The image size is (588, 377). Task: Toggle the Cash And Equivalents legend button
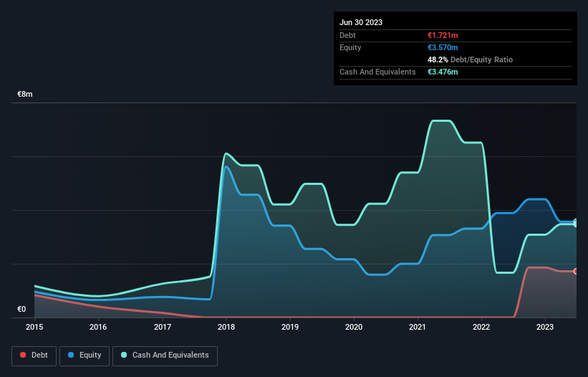click(165, 355)
